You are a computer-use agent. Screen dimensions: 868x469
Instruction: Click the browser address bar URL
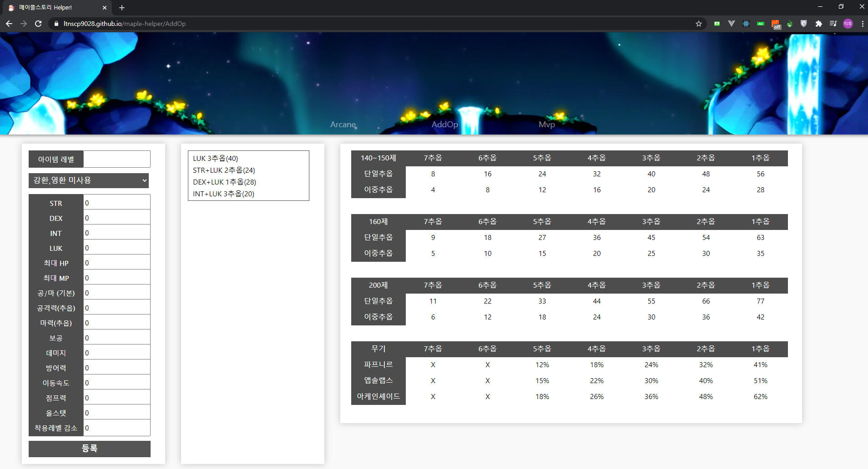tap(125, 24)
